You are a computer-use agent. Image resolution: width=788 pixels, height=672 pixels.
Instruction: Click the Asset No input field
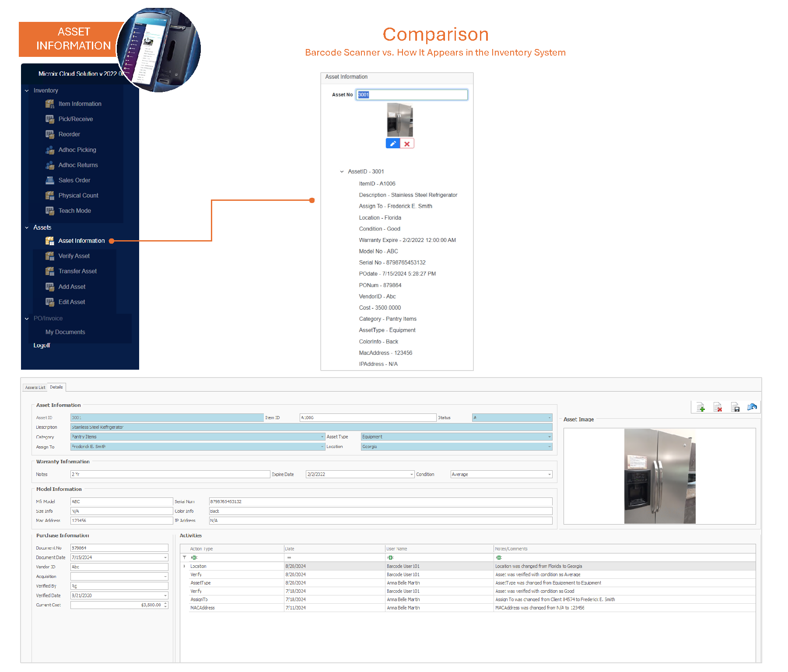[x=412, y=95]
